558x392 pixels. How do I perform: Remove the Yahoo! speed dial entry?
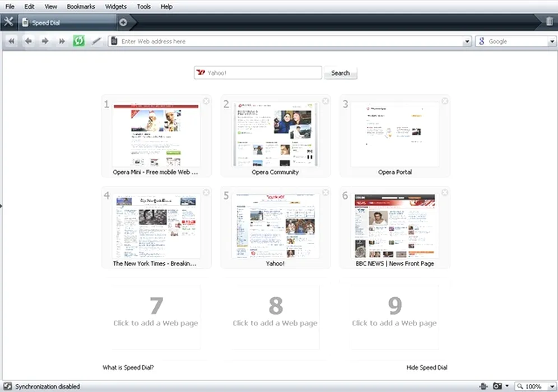[x=325, y=193]
